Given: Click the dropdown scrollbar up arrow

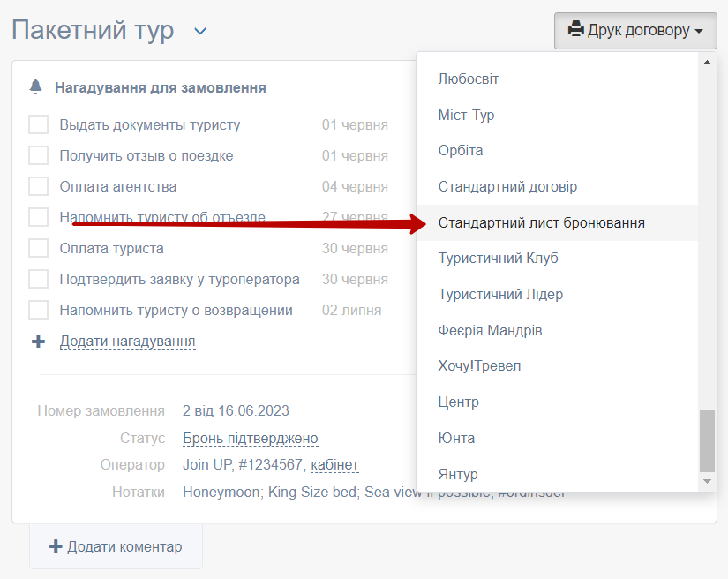Looking at the screenshot, I should [x=707, y=62].
